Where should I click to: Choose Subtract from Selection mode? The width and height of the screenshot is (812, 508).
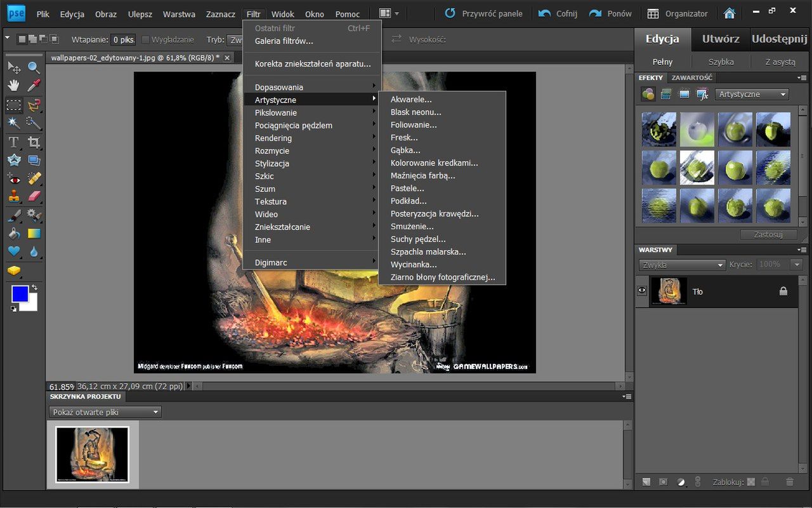pos(44,39)
